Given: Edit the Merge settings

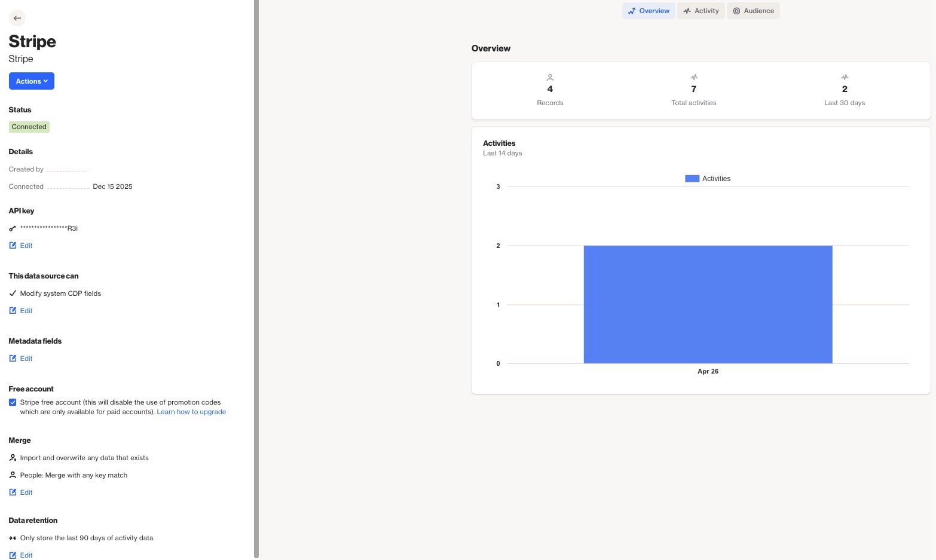Looking at the screenshot, I should coord(21,492).
